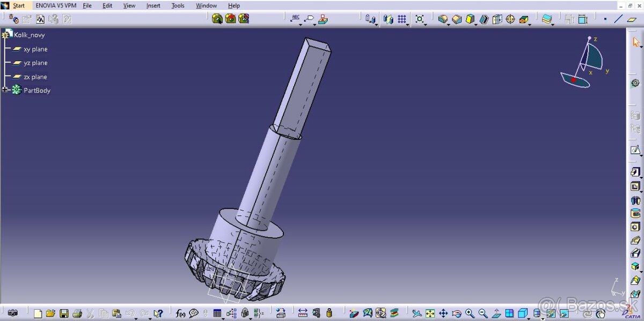644x321 pixels.
Task: Select the Measure Between tool
Action: [303, 313]
